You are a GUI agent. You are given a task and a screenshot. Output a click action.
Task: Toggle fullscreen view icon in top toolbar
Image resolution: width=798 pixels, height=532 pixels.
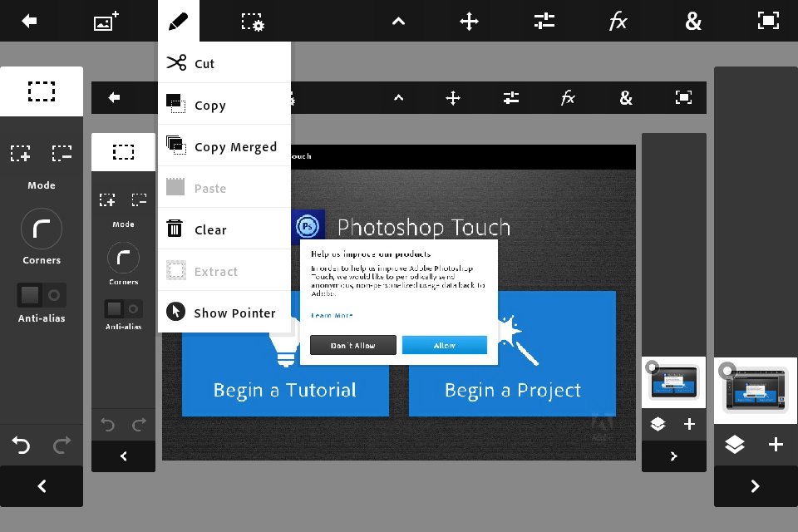tap(768, 21)
